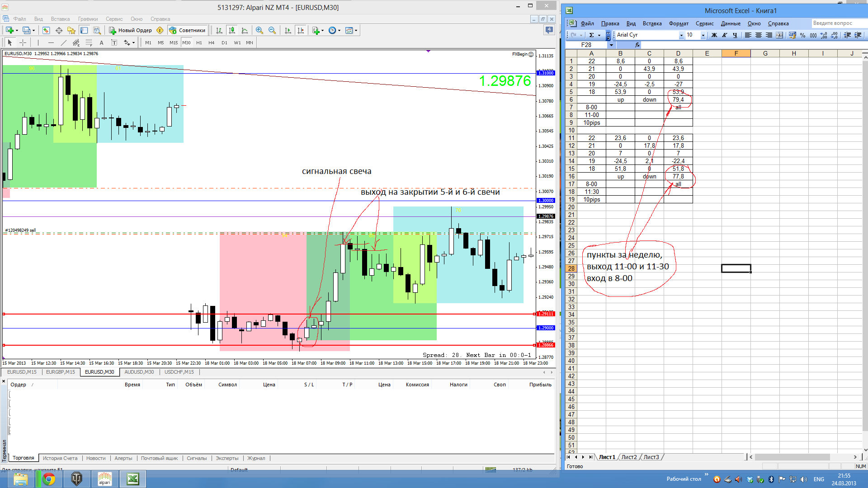Screen dimensions: 868x488
Task: Select the horizontal line drawing tool
Action: 51,42
